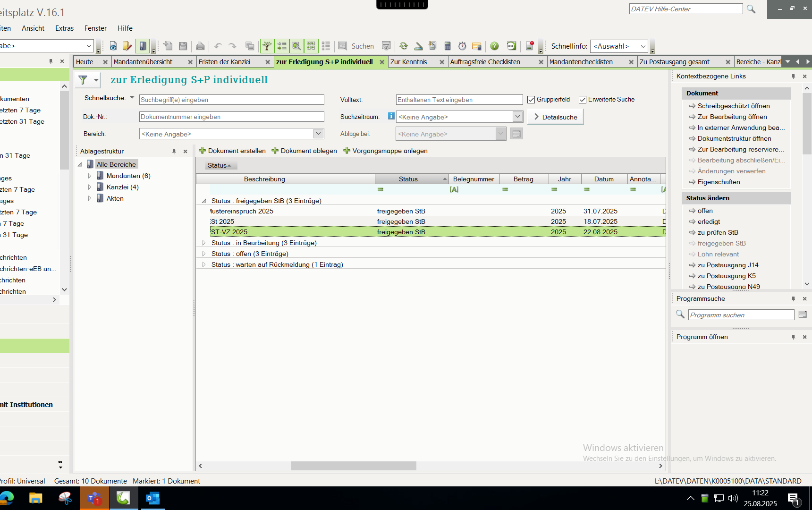Click the tree structure view toolbar icon
This screenshot has width=812, height=510.
click(267, 46)
